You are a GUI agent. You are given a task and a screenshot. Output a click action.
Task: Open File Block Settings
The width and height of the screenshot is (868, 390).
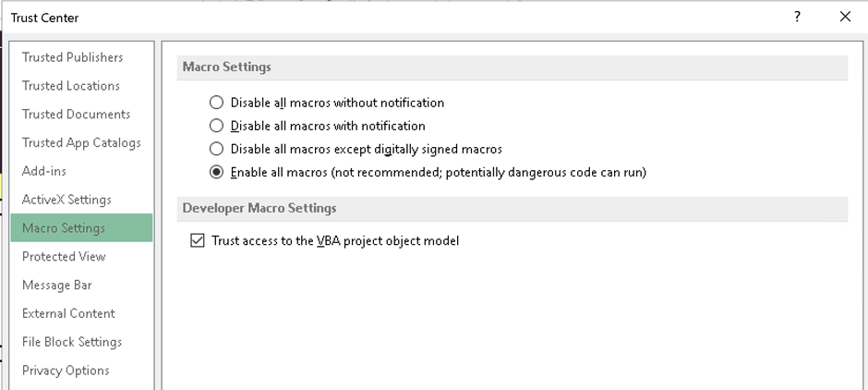72,342
